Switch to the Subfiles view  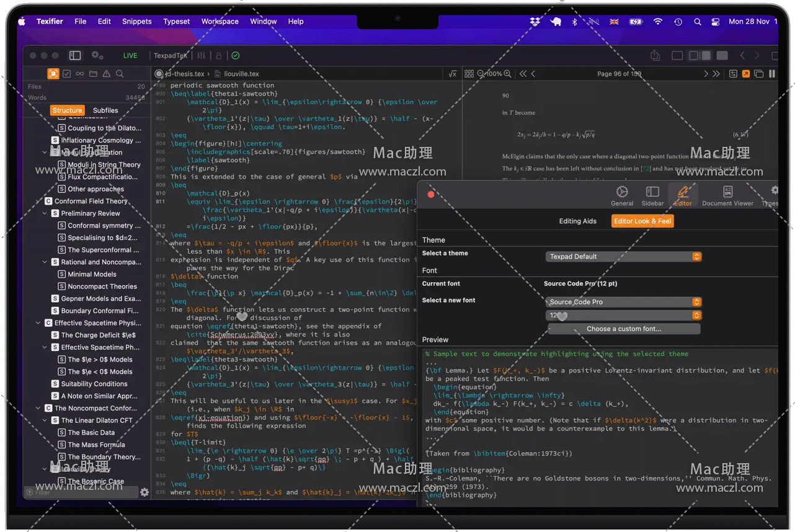tap(105, 110)
